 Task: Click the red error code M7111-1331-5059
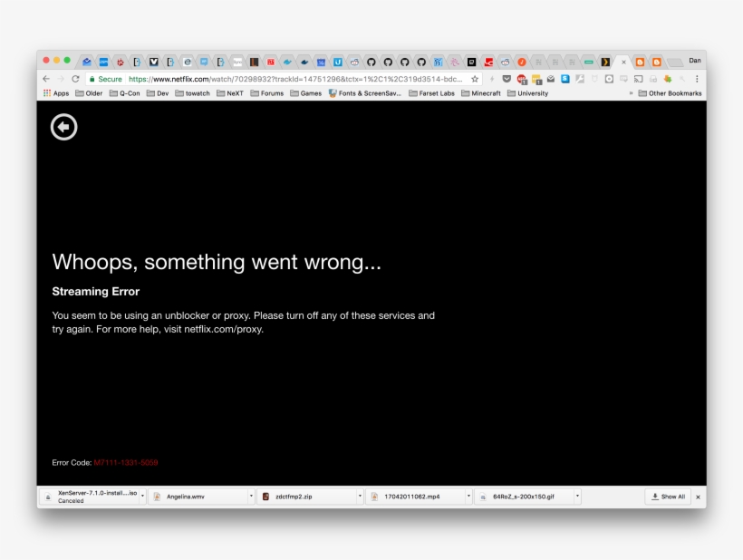tap(126, 462)
